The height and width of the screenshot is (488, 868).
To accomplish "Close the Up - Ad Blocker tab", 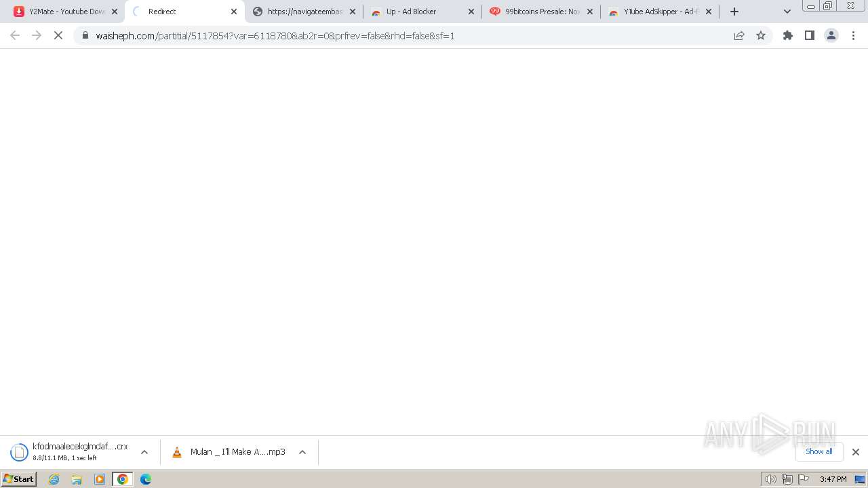I will tap(471, 12).
